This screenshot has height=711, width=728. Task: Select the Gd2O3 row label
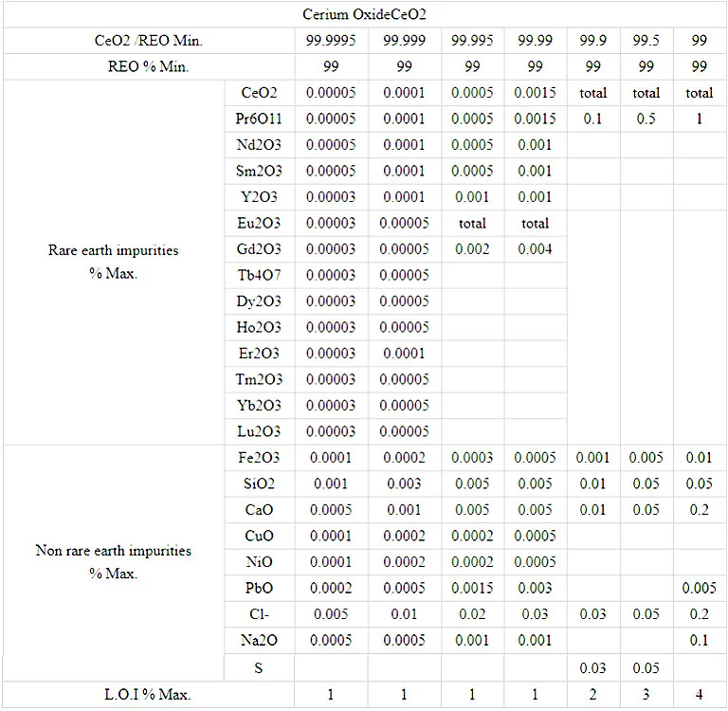pyautogui.click(x=259, y=249)
